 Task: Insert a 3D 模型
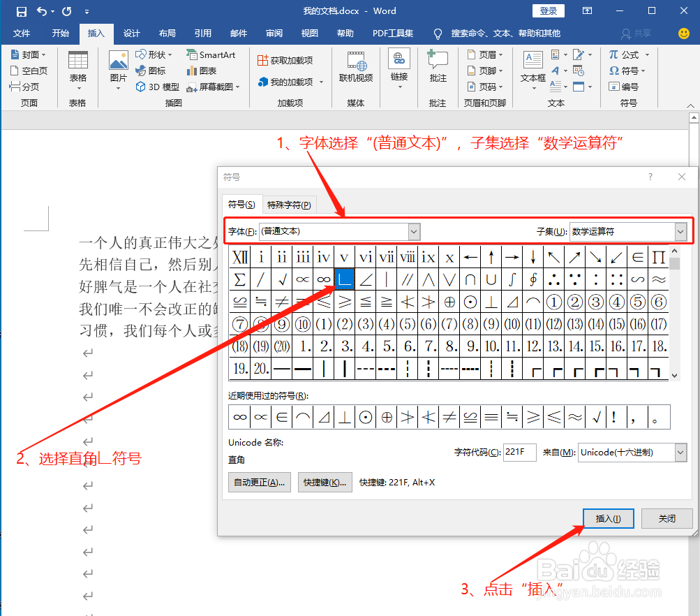coord(157,87)
